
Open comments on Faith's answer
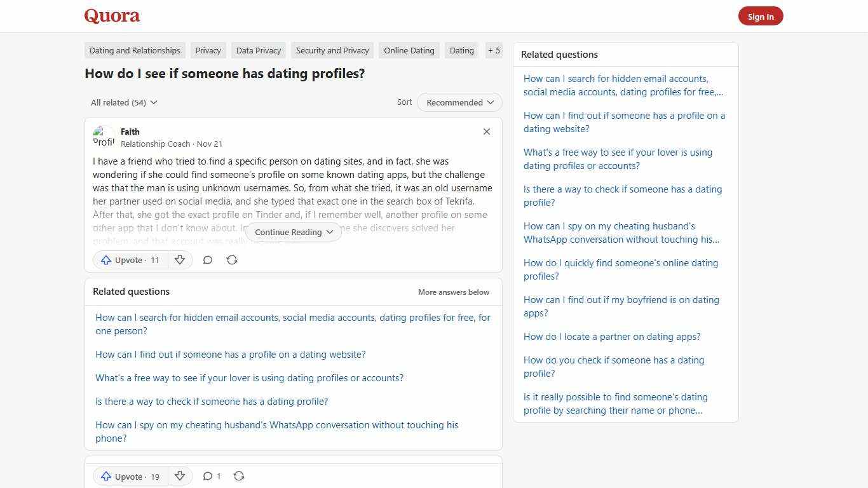[x=208, y=260]
